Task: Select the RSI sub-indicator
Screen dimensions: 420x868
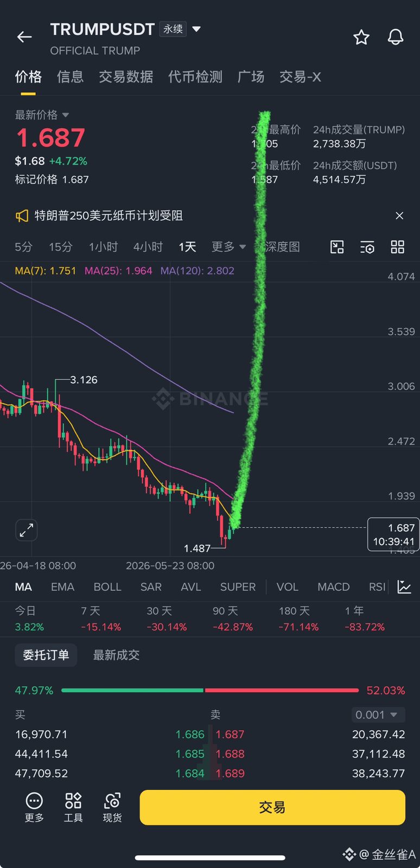Action: pos(377,587)
